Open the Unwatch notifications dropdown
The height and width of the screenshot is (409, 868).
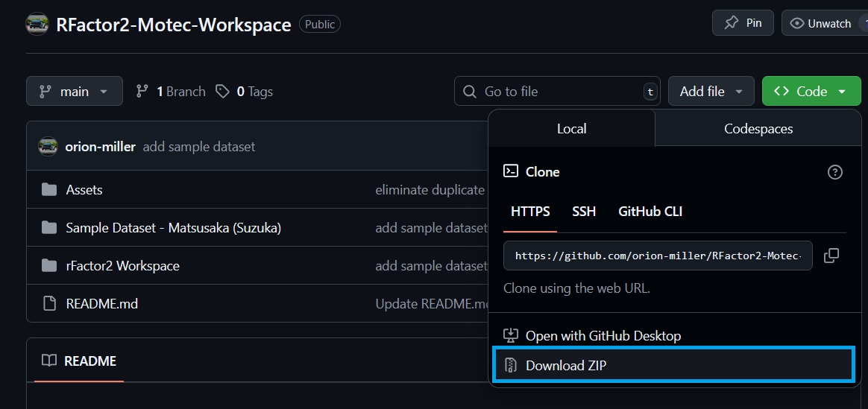click(x=824, y=23)
